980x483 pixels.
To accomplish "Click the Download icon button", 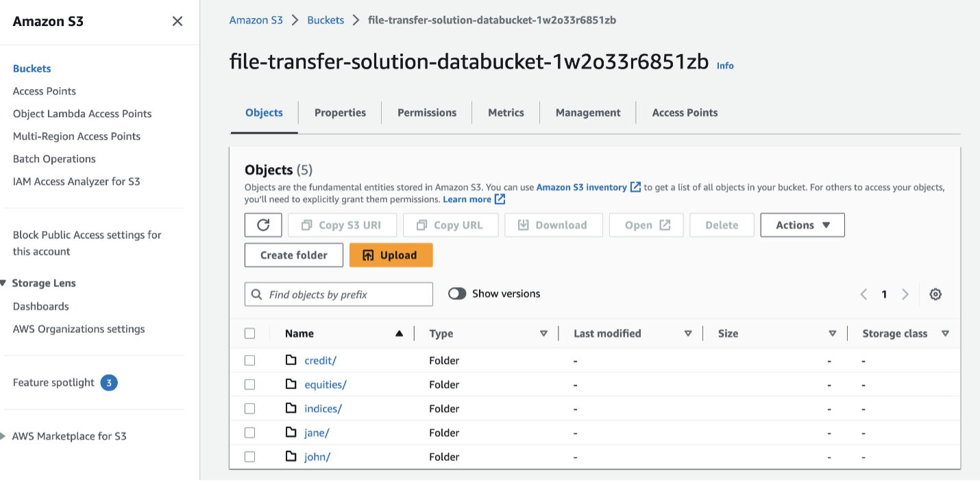I will (524, 225).
